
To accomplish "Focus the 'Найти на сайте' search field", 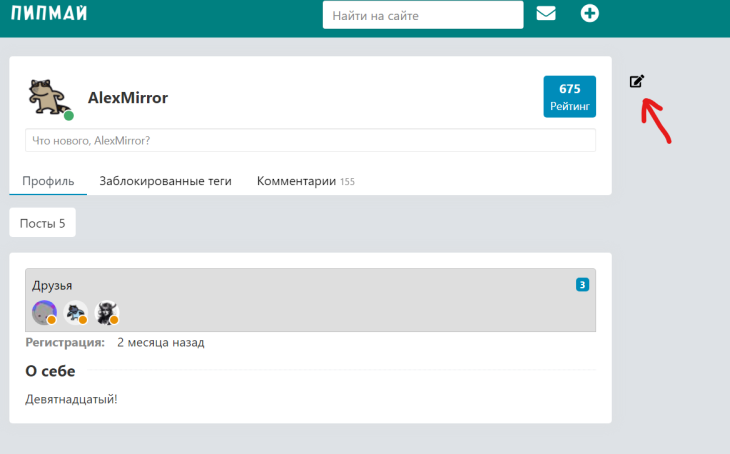I will (x=423, y=15).
